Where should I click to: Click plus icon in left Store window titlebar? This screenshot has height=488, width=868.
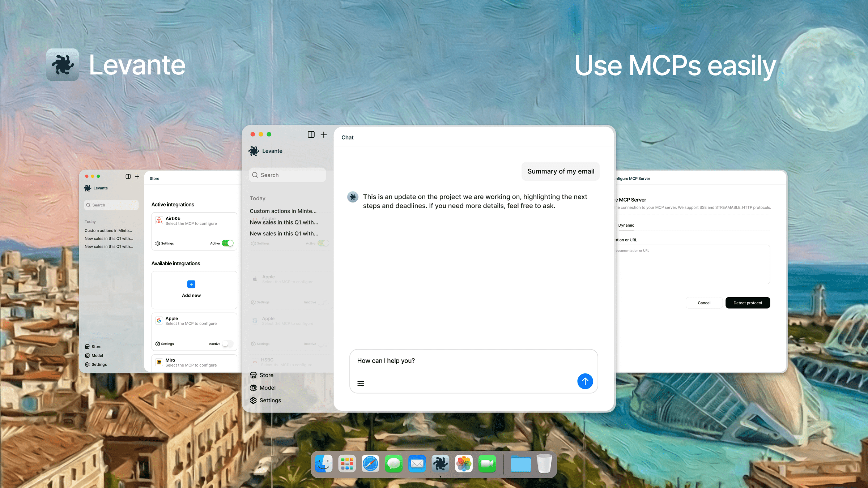137,176
